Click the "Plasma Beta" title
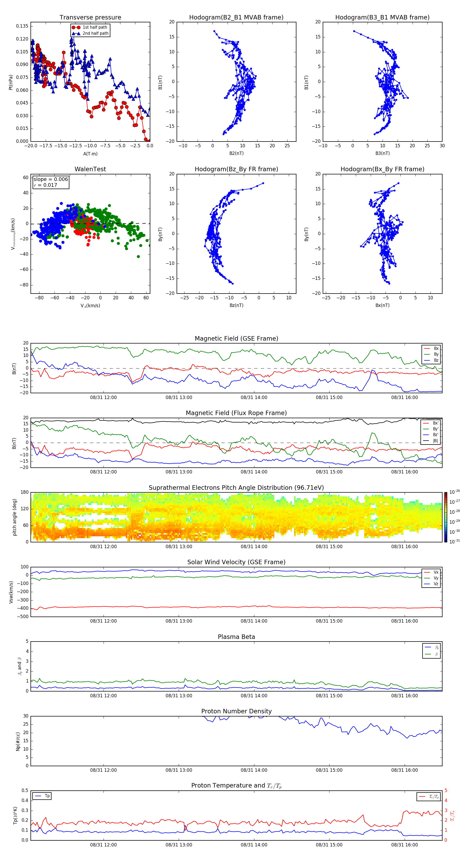The image size is (473, 868). [236, 637]
